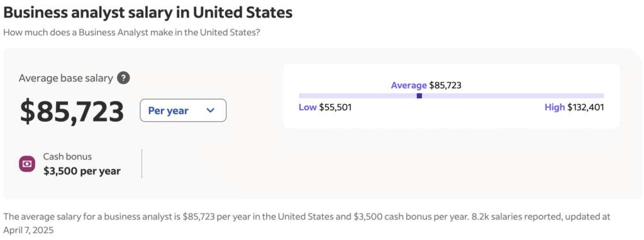
Task: Click the $85,723 value above the range bar
Action: (445, 85)
